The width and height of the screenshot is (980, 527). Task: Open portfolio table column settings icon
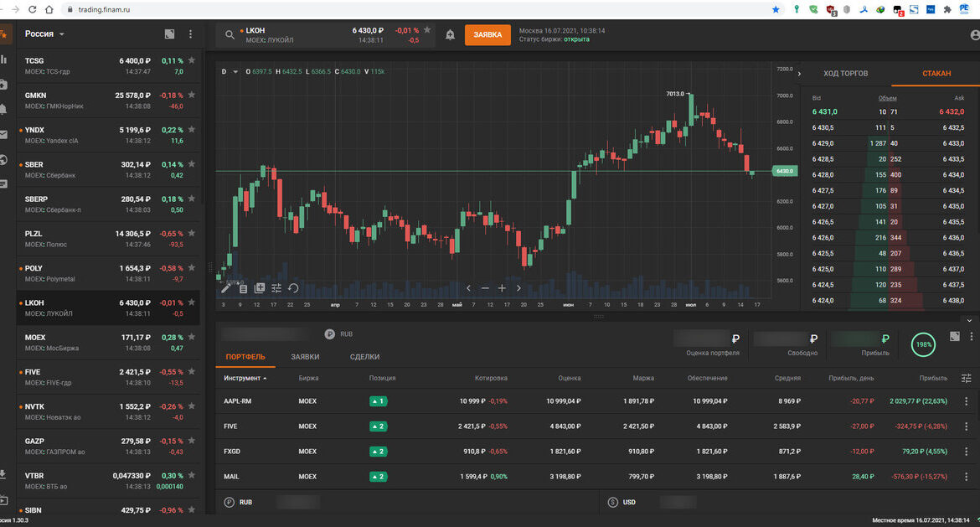[967, 378]
